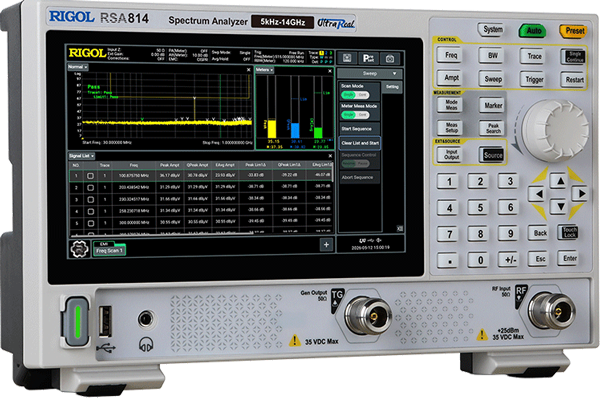Push the right arrow key
The image size is (600, 398).
580,194
